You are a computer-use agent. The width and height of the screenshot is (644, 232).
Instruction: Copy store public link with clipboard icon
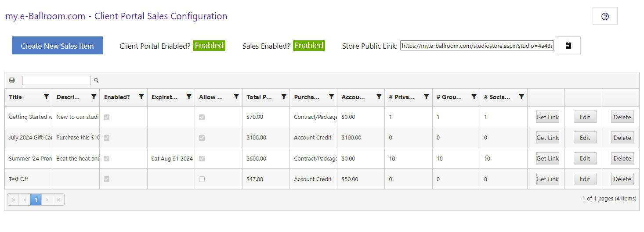pyautogui.click(x=568, y=46)
